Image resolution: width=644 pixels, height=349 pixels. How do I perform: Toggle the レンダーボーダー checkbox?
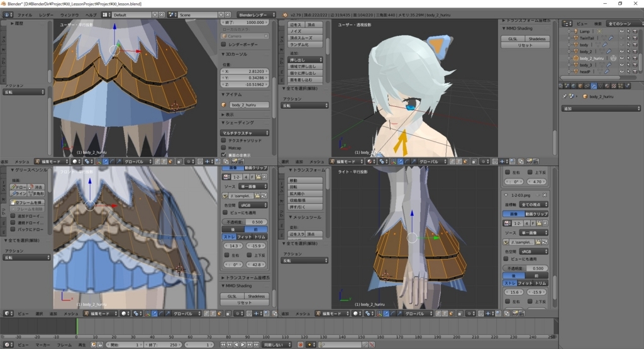pos(224,44)
